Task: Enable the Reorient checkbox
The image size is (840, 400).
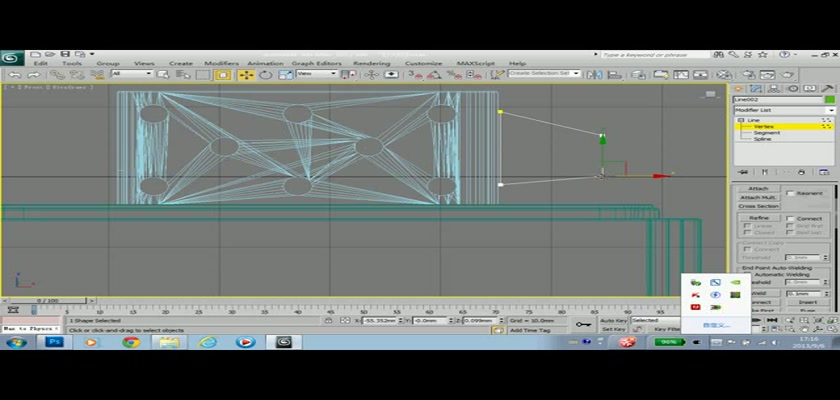Action: click(790, 194)
